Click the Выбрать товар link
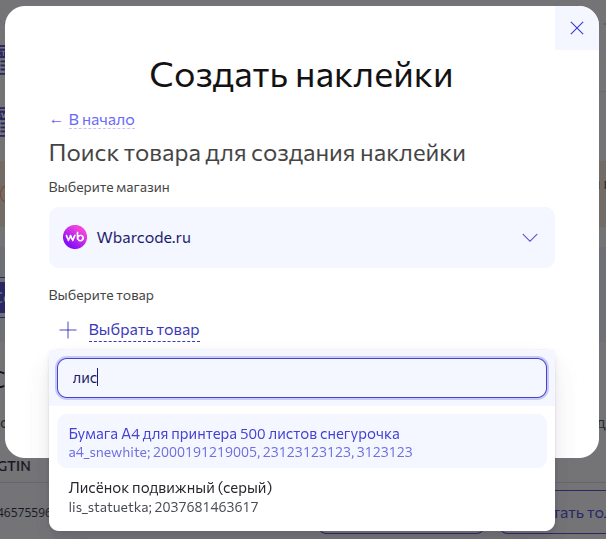The width and height of the screenshot is (606, 539). point(144,330)
